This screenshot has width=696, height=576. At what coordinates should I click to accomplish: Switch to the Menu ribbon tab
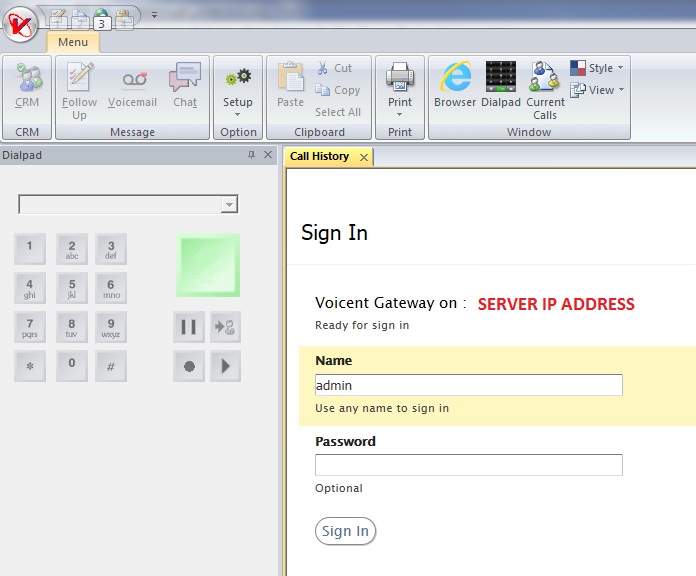click(x=73, y=42)
